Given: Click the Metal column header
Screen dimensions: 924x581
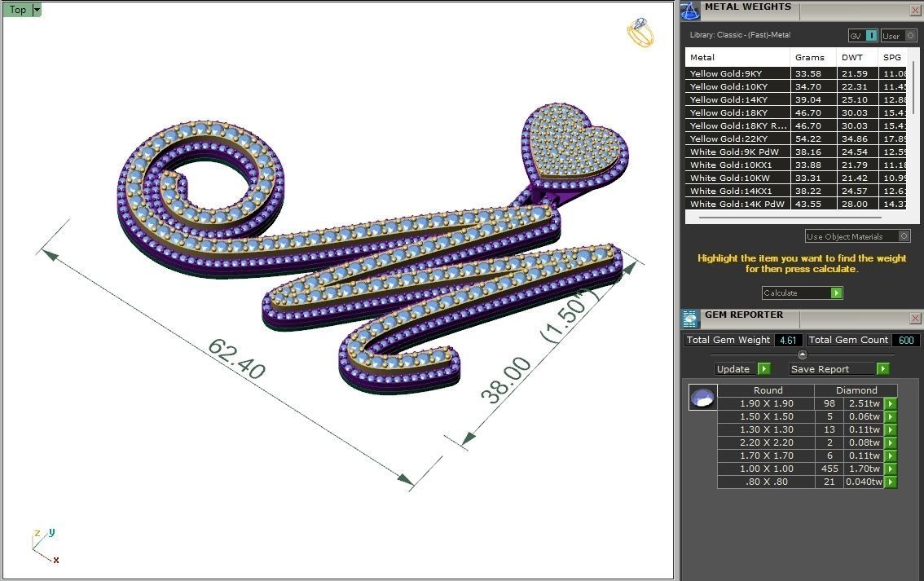Looking at the screenshot, I should pos(737,57).
